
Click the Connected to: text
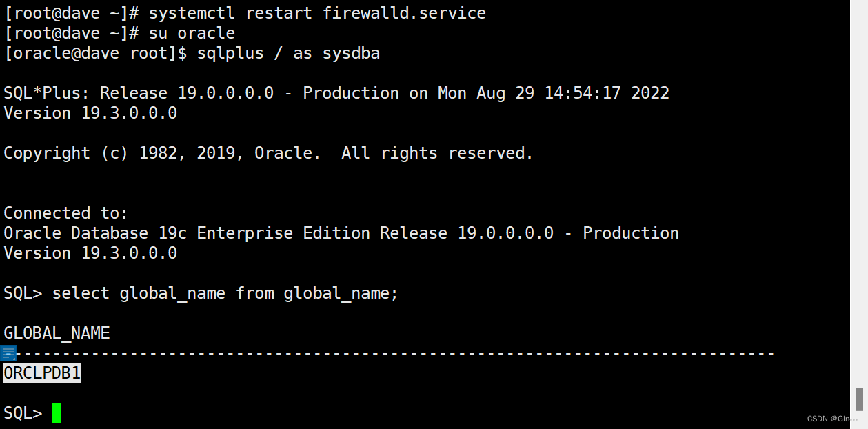coord(65,213)
